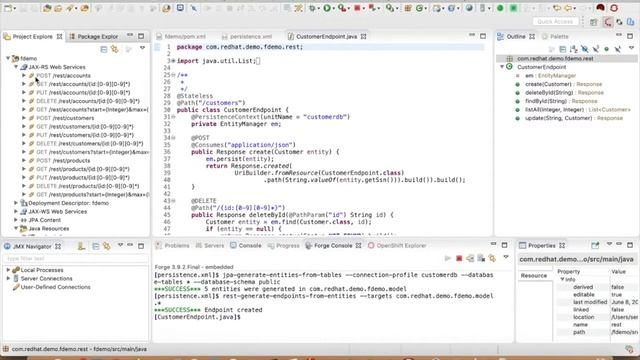This screenshot has height=360, width=640.
Task: Toggle Link with Editor in Project Explorer
Action: [115, 49]
